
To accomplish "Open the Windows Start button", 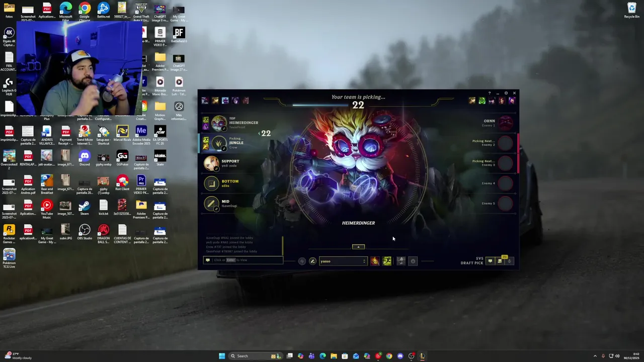I will (222, 356).
